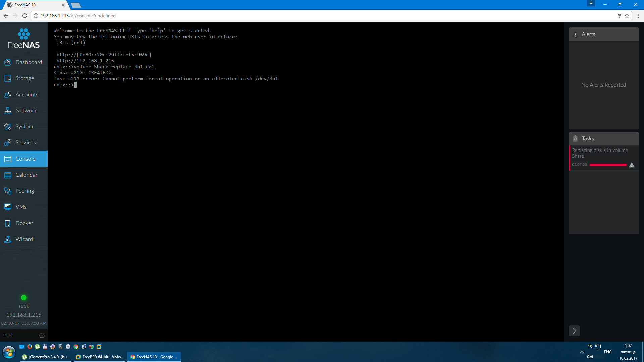Screen dimensions: 644x362
Task: Select the Console sidebar item
Action: click(x=24, y=159)
